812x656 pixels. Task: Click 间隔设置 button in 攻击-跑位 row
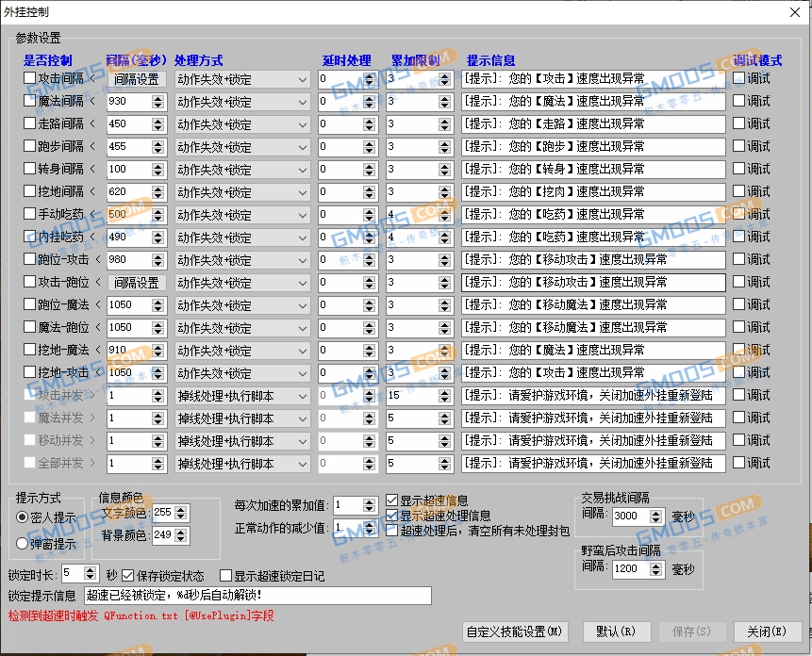pos(137,283)
